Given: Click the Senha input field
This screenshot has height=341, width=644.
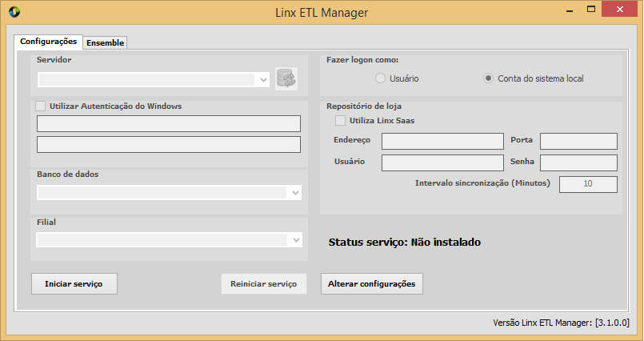Looking at the screenshot, I should pos(578,162).
